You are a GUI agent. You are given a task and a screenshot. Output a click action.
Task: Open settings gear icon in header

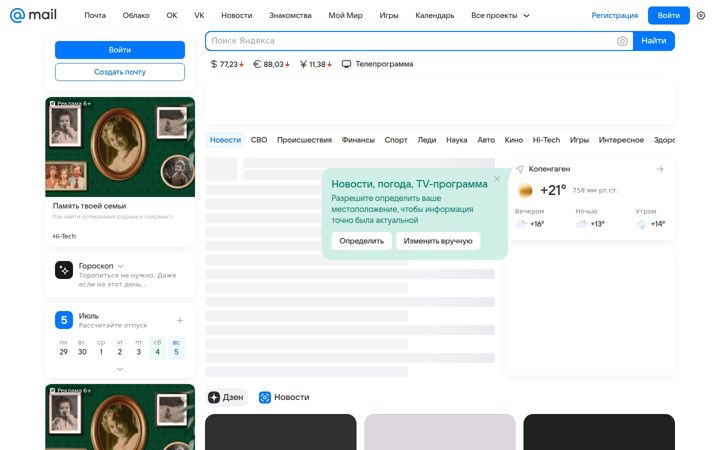tap(701, 15)
